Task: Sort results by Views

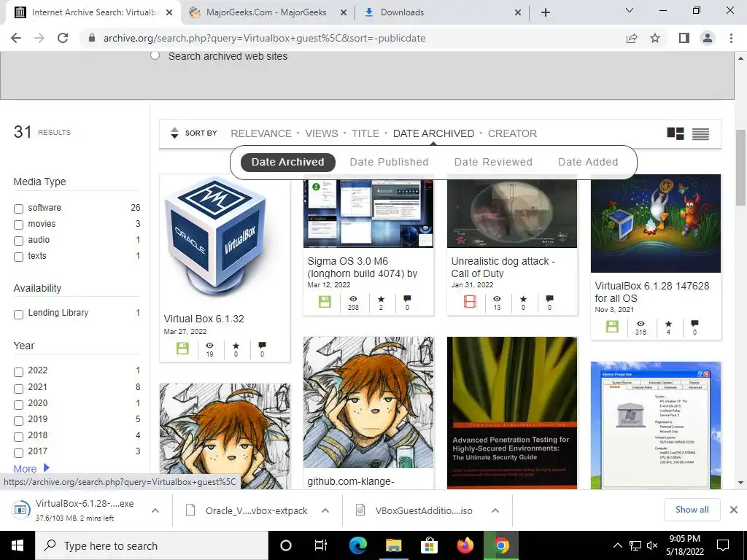Action: point(322,134)
